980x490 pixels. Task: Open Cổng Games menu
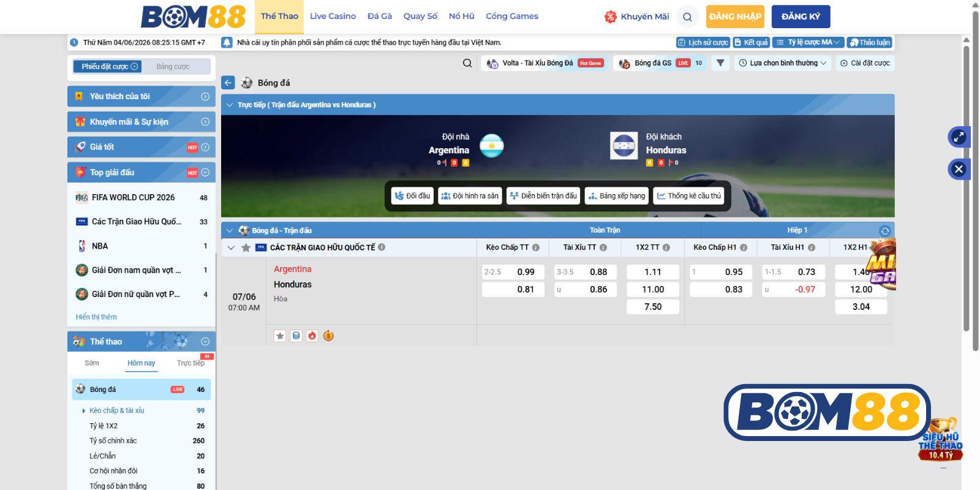pyautogui.click(x=512, y=17)
